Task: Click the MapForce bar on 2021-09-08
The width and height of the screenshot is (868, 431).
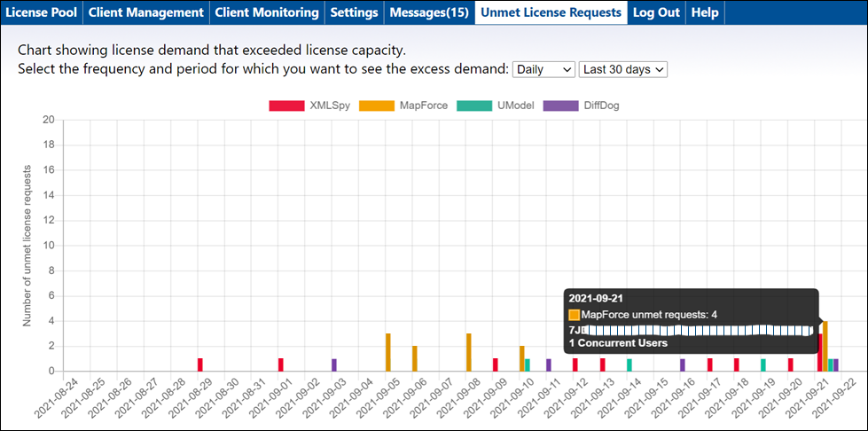Action: coord(468,352)
